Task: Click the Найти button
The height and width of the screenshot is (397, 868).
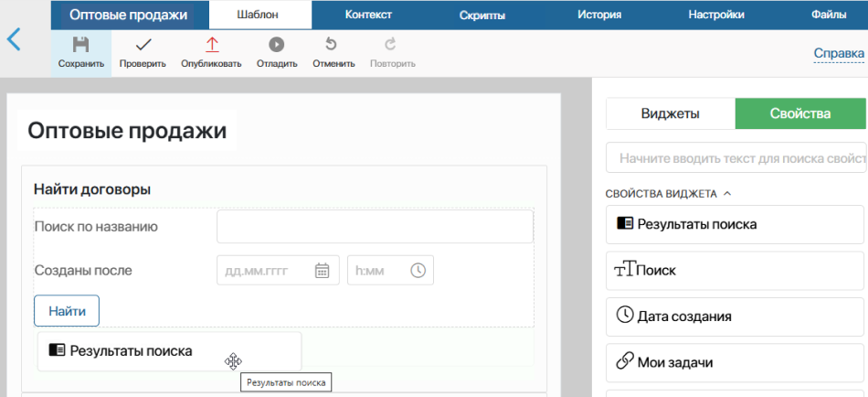Action: point(67,311)
